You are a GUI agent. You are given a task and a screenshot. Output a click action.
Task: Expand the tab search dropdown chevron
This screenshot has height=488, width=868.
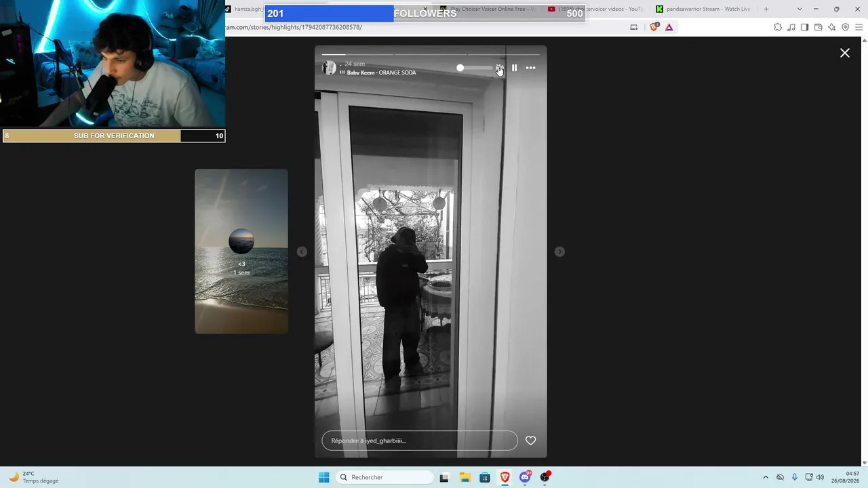(x=800, y=9)
